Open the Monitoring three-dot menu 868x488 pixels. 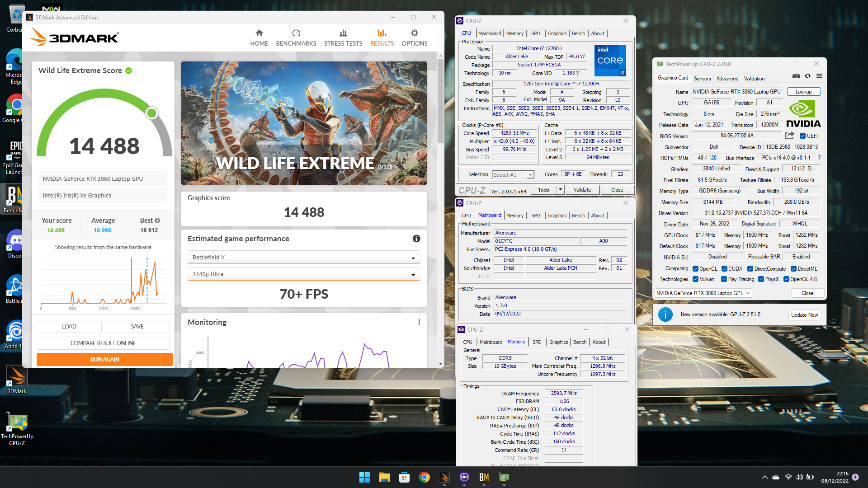tap(419, 322)
